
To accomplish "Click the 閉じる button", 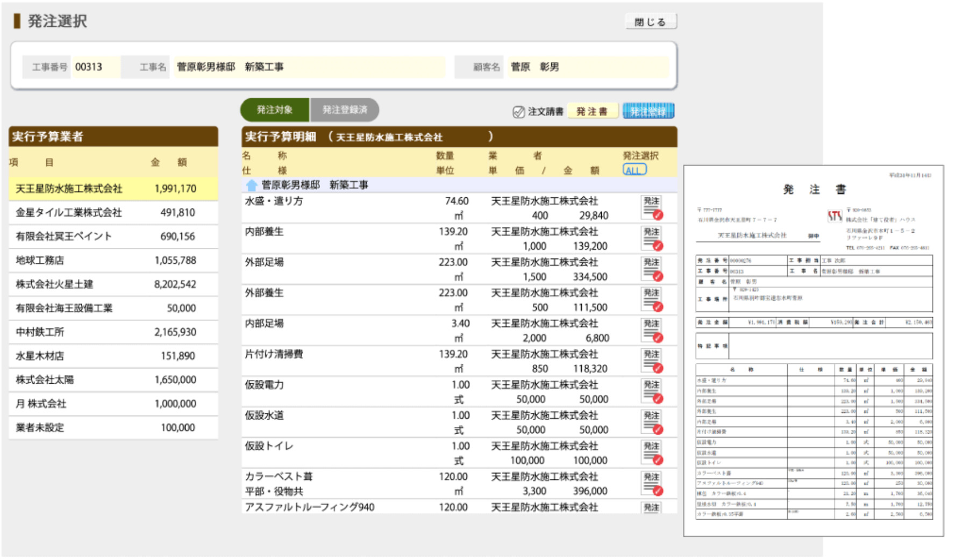I will [x=651, y=22].
